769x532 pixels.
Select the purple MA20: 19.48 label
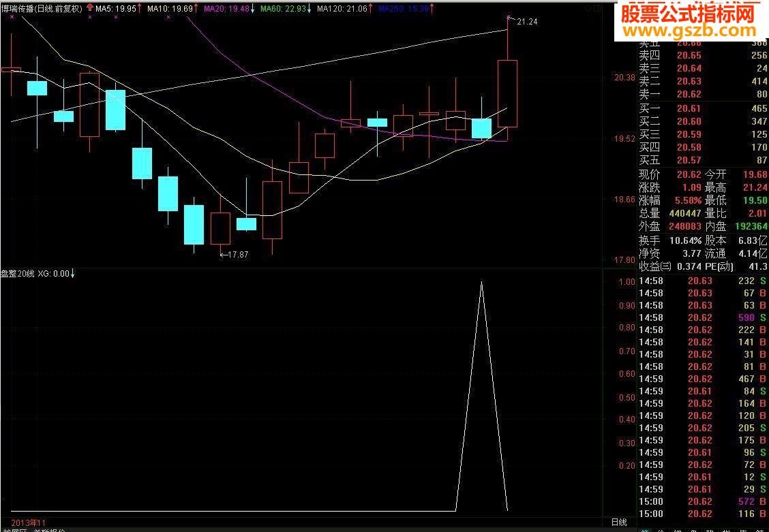226,8
